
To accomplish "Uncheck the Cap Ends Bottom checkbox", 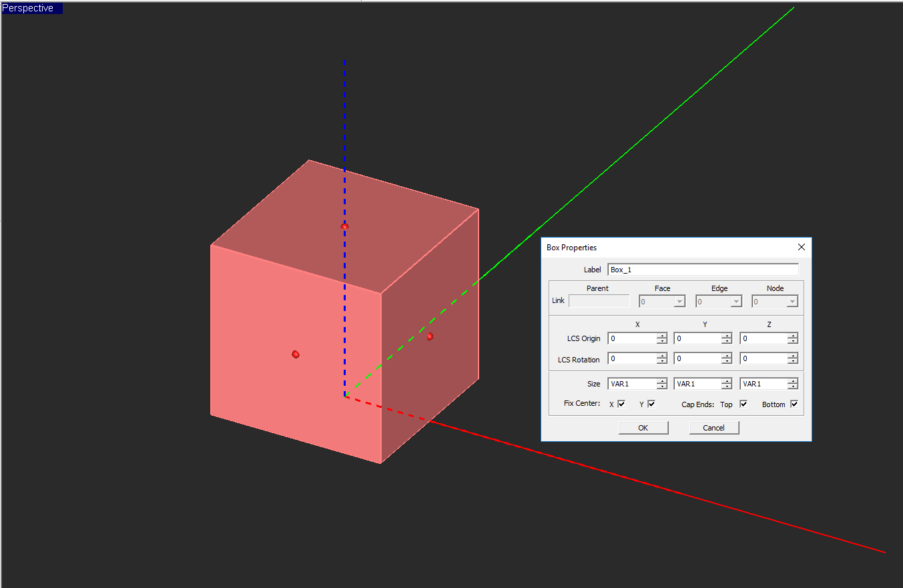I will pos(794,404).
